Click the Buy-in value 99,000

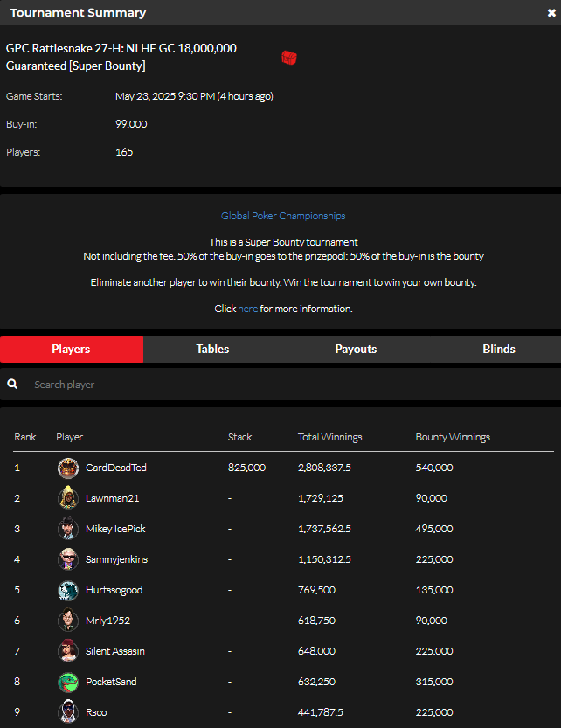(131, 124)
